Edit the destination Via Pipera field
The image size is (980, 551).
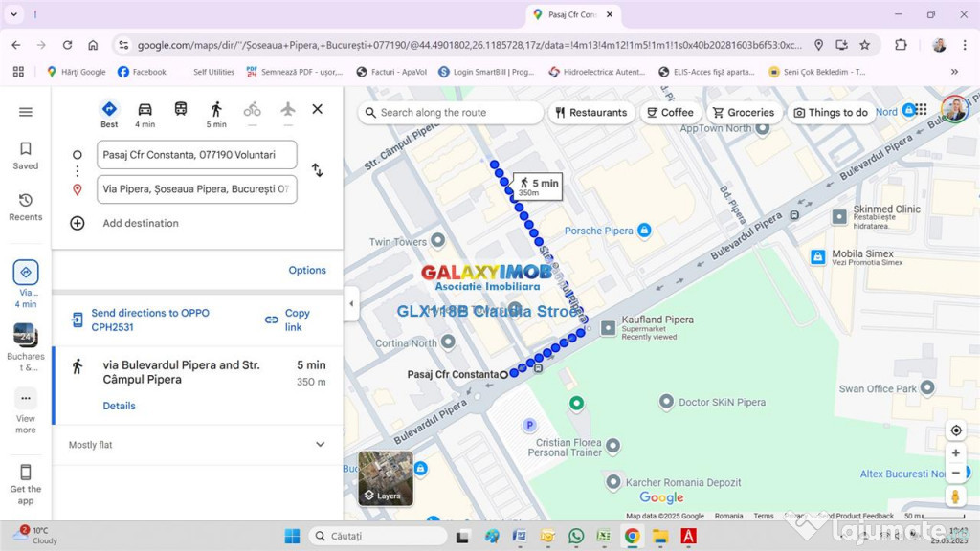(x=197, y=189)
